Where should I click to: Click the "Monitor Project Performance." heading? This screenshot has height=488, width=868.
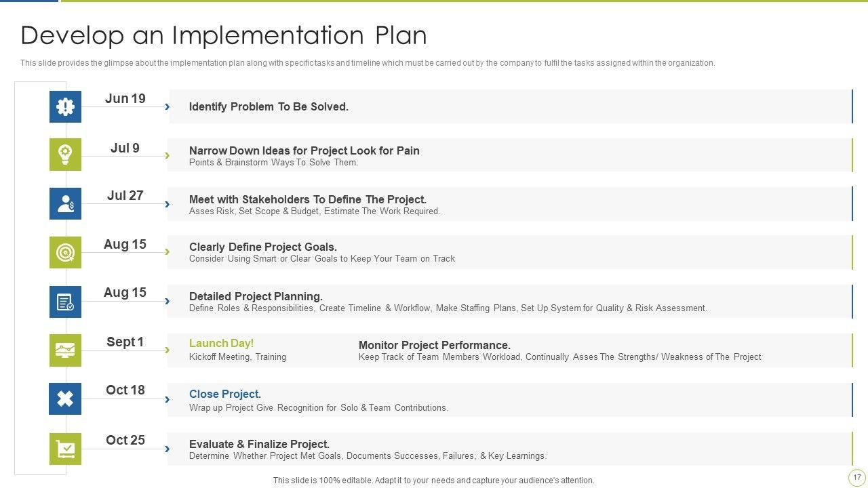(434, 345)
